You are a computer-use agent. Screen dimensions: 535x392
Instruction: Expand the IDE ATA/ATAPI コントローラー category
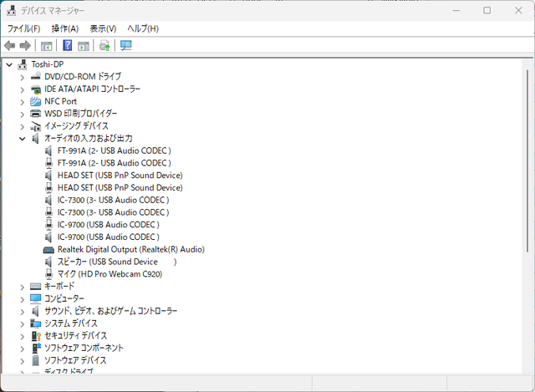click(x=23, y=89)
